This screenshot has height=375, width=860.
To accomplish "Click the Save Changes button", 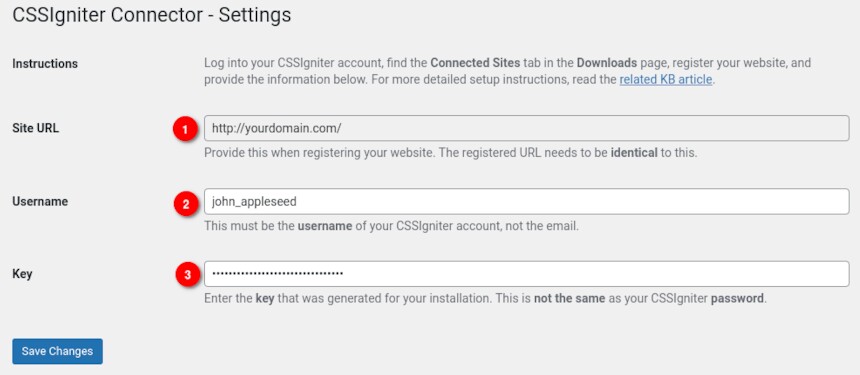I will (x=58, y=351).
